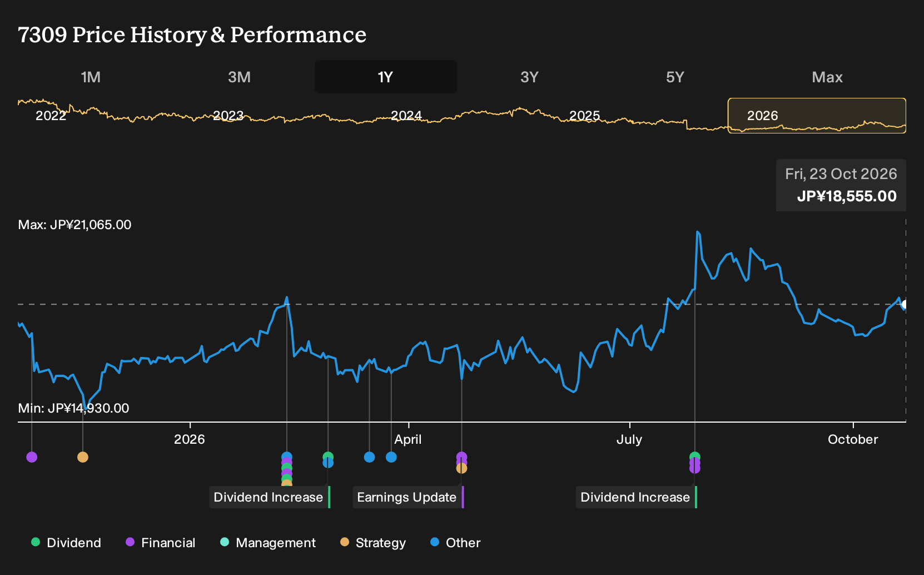The image size is (924, 575).
Task: Click the highlighted 2026 range selector window
Action: coord(817,116)
